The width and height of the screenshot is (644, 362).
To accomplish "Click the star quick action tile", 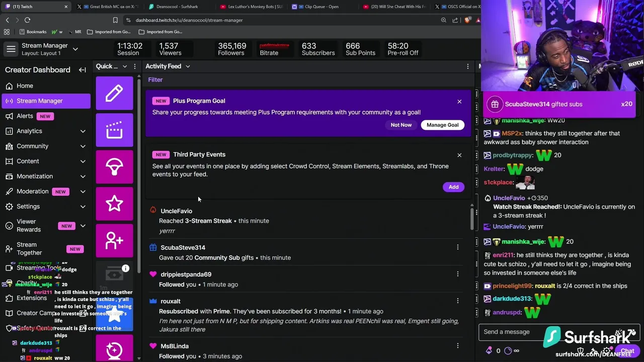I will click(x=114, y=203).
